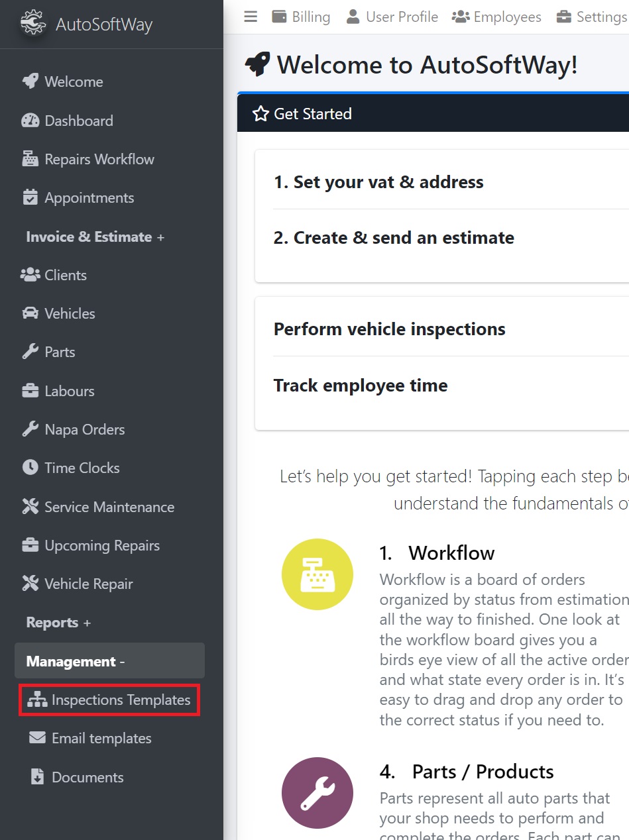
Task: Open the Repairs Workflow cash register icon
Action: click(30, 158)
